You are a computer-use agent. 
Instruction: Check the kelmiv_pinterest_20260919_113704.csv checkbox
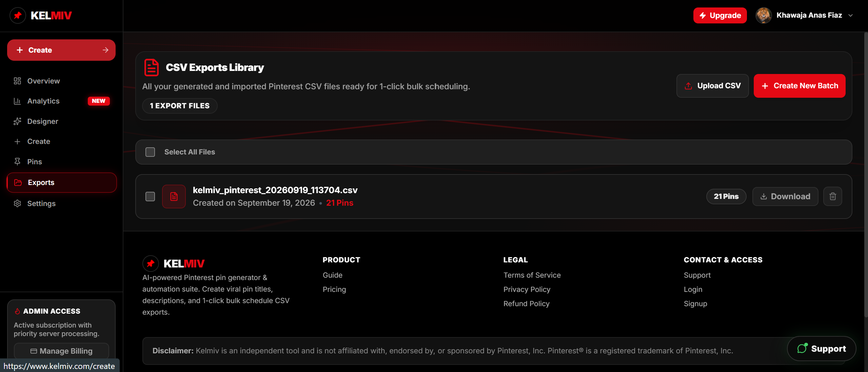click(150, 197)
